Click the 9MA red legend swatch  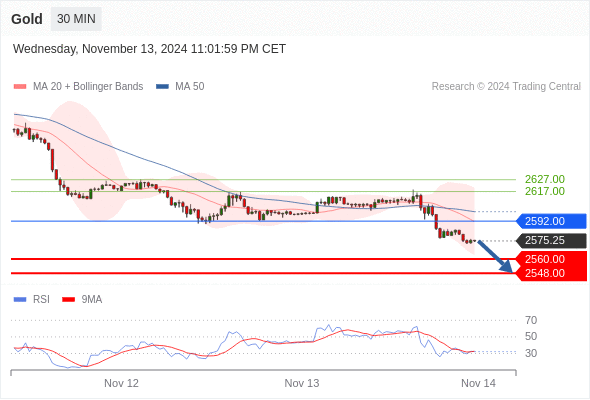68,300
